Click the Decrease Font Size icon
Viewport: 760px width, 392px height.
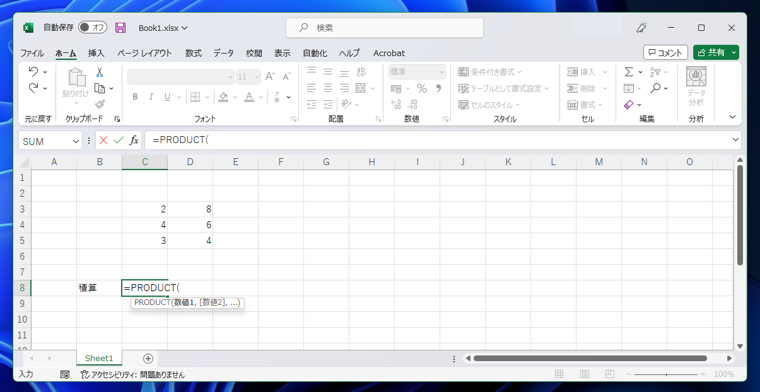pyautogui.click(x=286, y=77)
